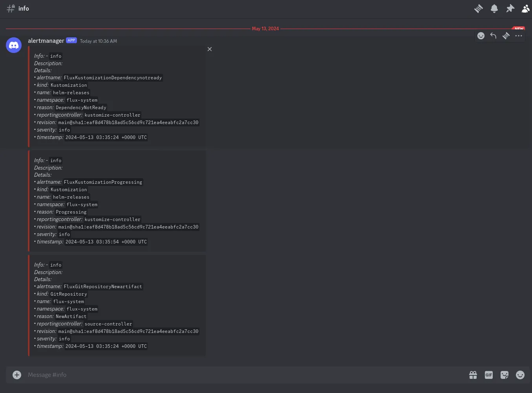Click the message timestamp 10:36 AM

point(99,41)
